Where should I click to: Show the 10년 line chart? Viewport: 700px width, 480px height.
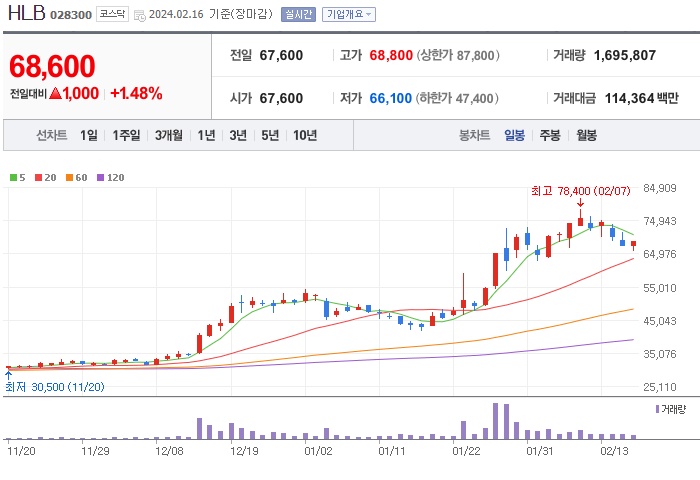pyautogui.click(x=305, y=135)
